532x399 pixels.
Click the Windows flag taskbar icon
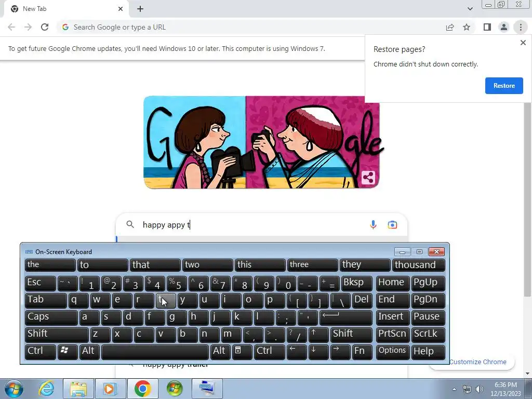[175, 389]
